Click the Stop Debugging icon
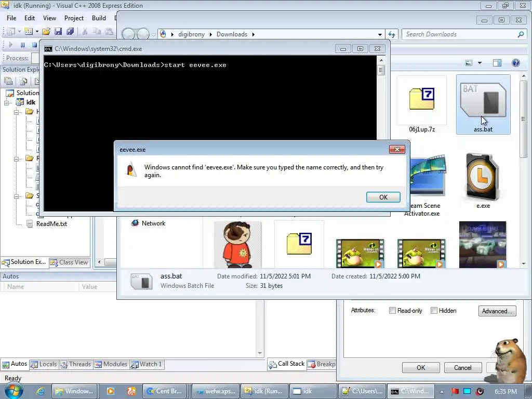The height and width of the screenshot is (399, 532). (x=34, y=45)
